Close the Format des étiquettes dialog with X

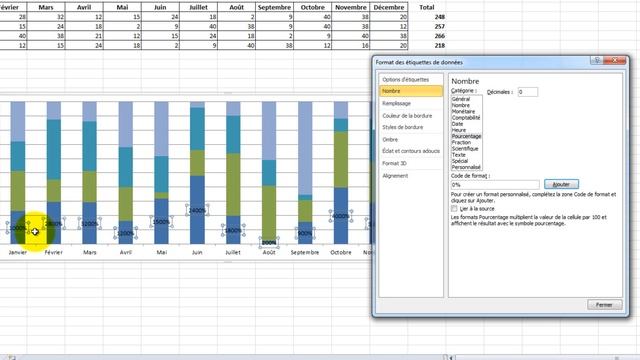pyautogui.click(x=614, y=60)
